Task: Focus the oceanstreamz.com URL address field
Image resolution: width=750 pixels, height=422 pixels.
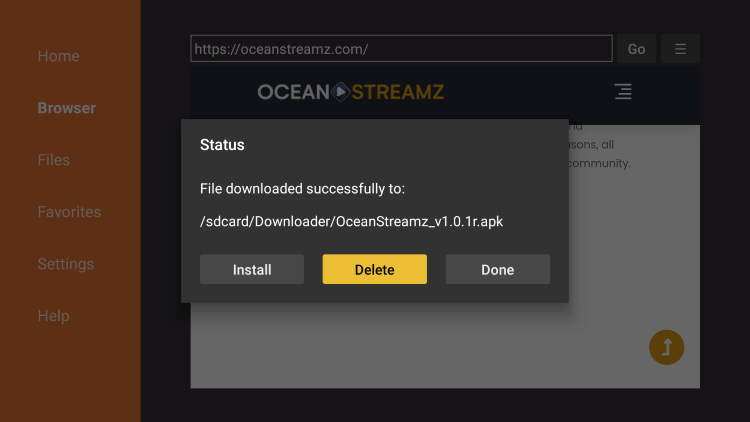Action: pyautogui.click(x=401, y=48)
